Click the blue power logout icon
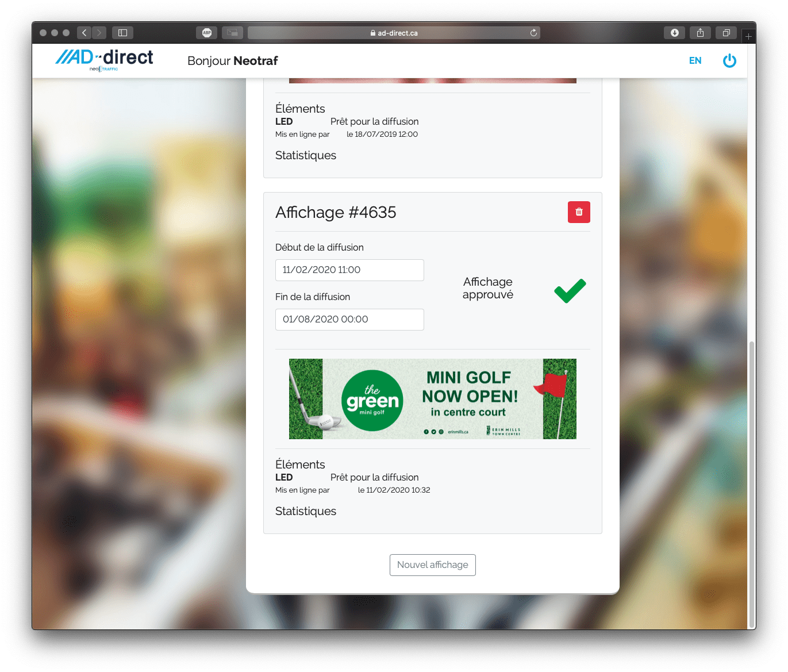This screenshot has height=672, width=788. click(x=729, y=61)
